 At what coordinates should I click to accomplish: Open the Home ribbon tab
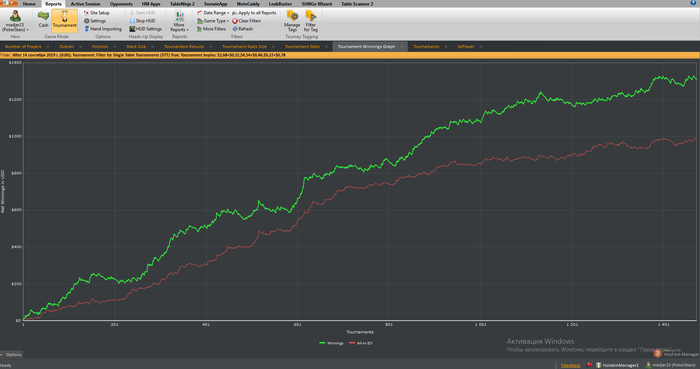tap(29, 4)
